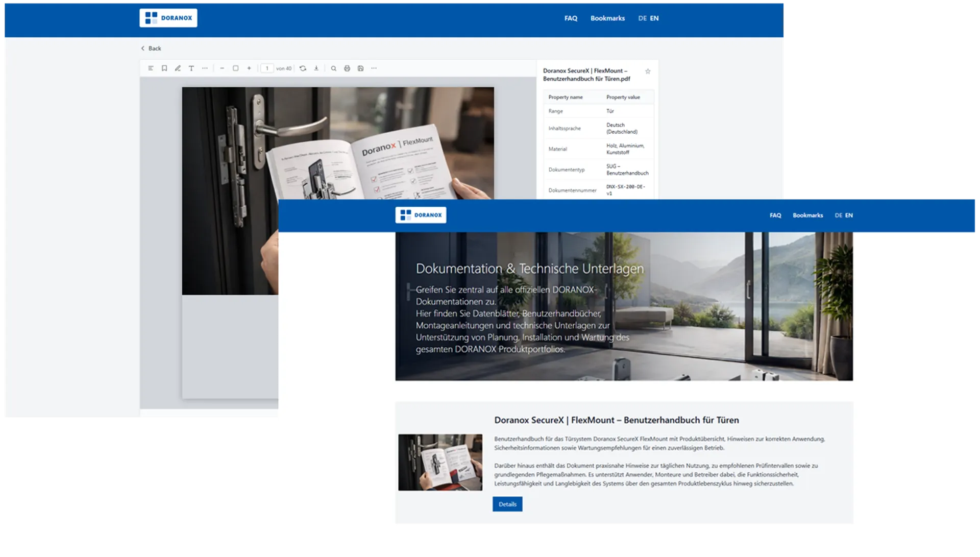Switch language to DE in back window
Viewport: 980px width, 557px height.
coord(642,18)
